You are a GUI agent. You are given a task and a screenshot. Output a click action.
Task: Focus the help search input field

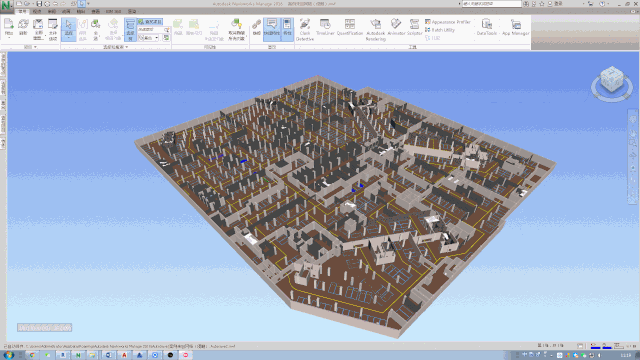click(491, 4)
